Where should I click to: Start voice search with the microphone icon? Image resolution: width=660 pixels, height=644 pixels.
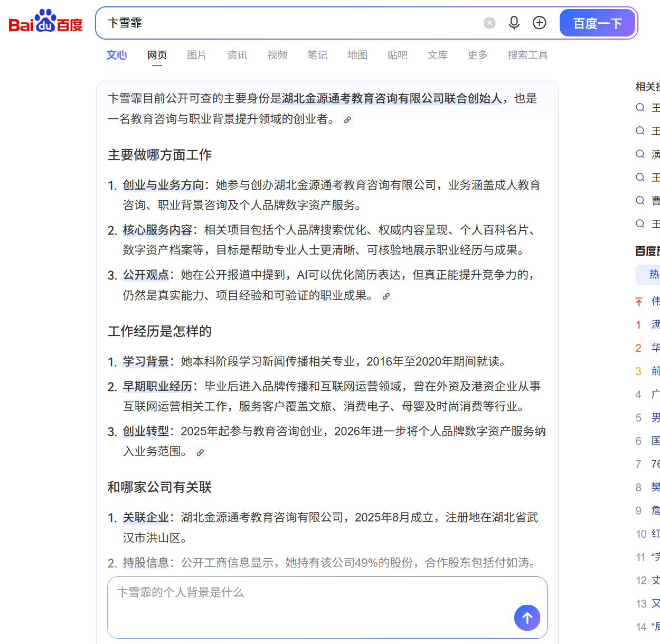(x=514, y=23)
